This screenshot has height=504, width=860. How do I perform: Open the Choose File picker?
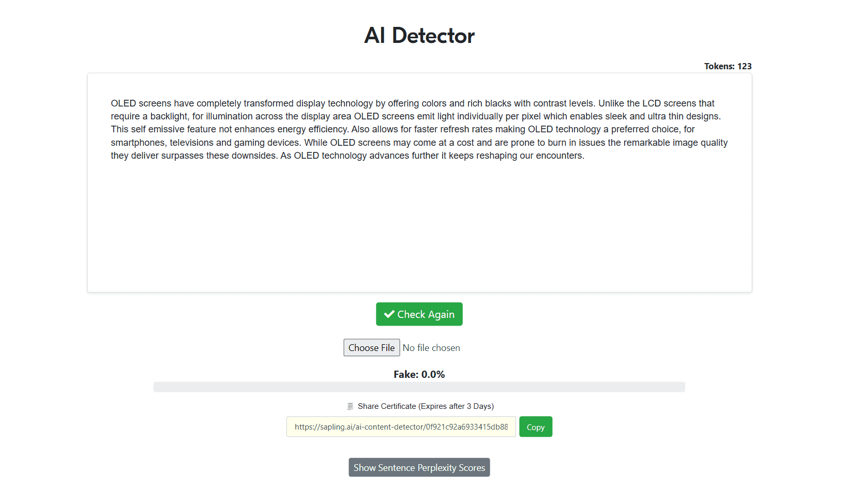(372, 348)
